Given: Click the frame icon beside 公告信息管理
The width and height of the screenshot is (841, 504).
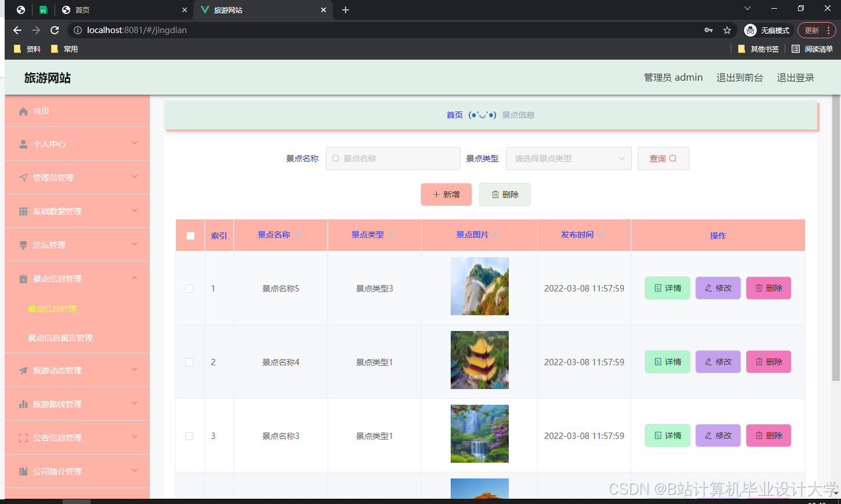Looking at the screenshot, I should (x=23, y=438).
